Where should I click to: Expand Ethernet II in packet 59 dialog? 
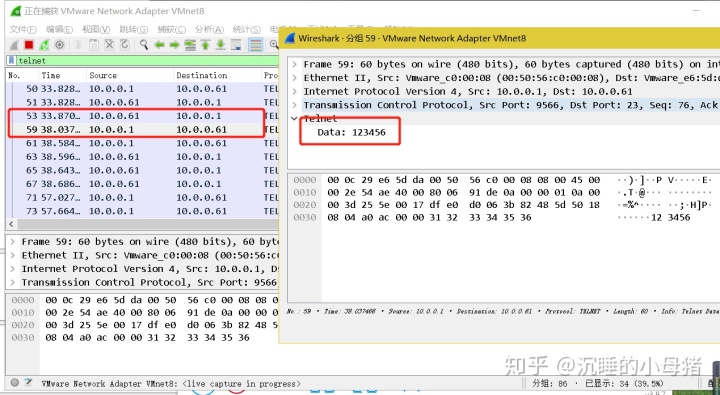[295, 78]
